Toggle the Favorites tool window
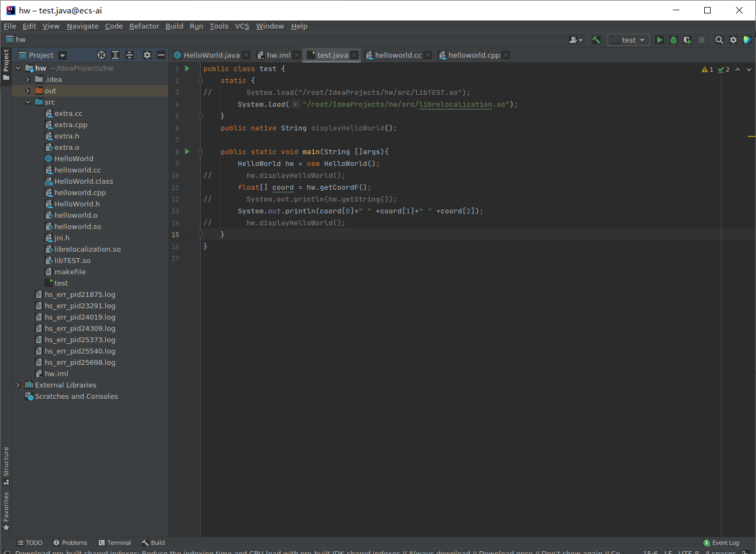 click(6, 511)
